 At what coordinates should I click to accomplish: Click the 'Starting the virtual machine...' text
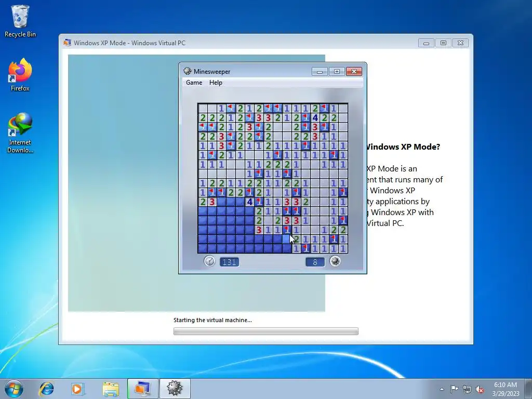point(212,320)
